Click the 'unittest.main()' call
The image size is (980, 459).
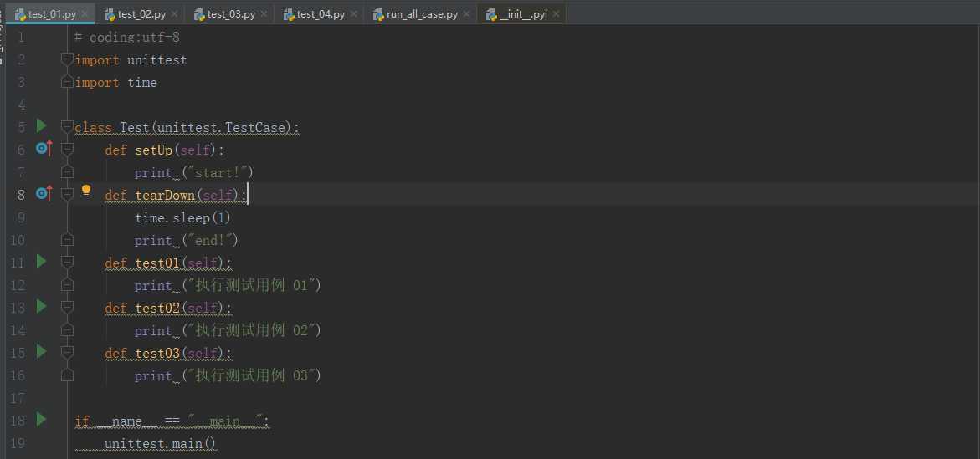161,443
